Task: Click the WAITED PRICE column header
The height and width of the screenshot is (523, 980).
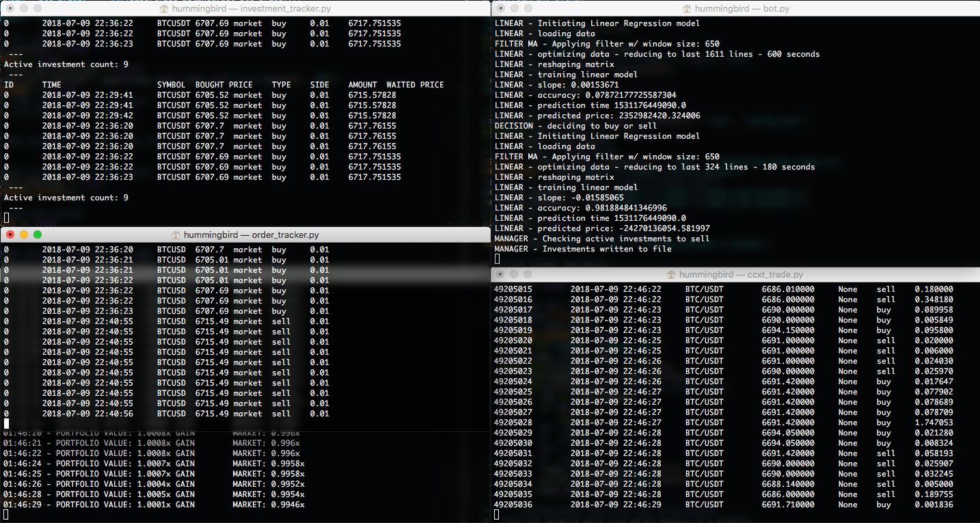Action: click(415, 85)
